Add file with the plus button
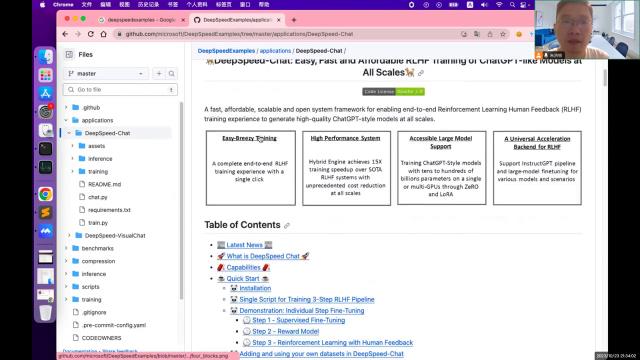The image size is (640, 360). pyautogui.click(x=159, y=73)
